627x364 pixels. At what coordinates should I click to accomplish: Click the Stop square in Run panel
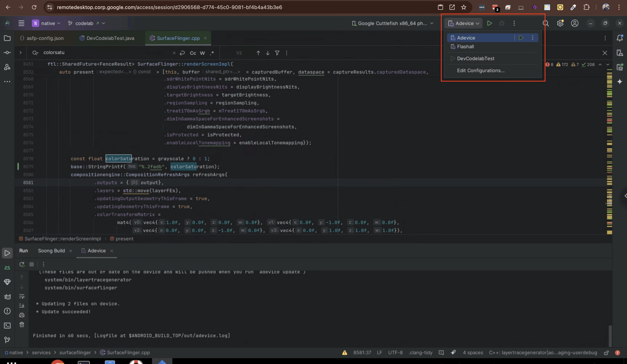coord(32,264)
